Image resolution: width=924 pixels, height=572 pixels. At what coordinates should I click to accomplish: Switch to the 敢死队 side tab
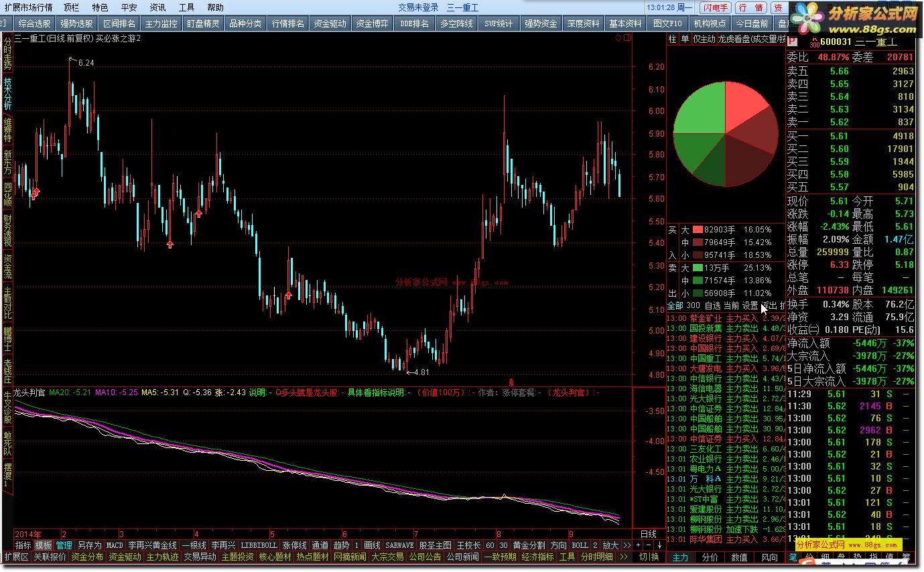point(7,442)
